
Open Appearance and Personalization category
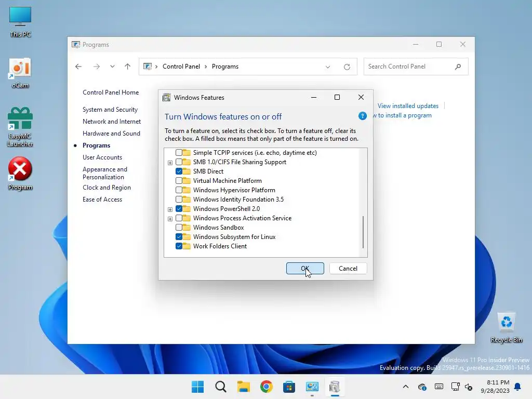click(105, 173)
